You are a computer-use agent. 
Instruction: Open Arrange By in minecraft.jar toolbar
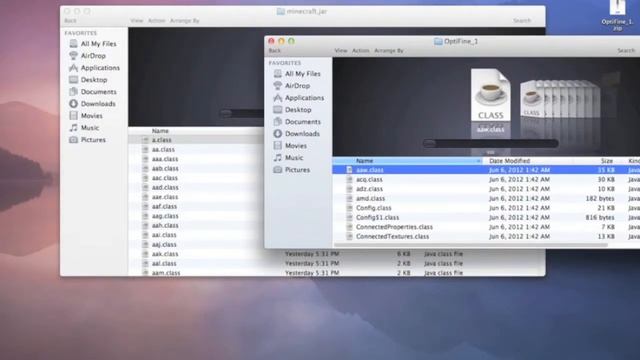[x=184, y=20]
